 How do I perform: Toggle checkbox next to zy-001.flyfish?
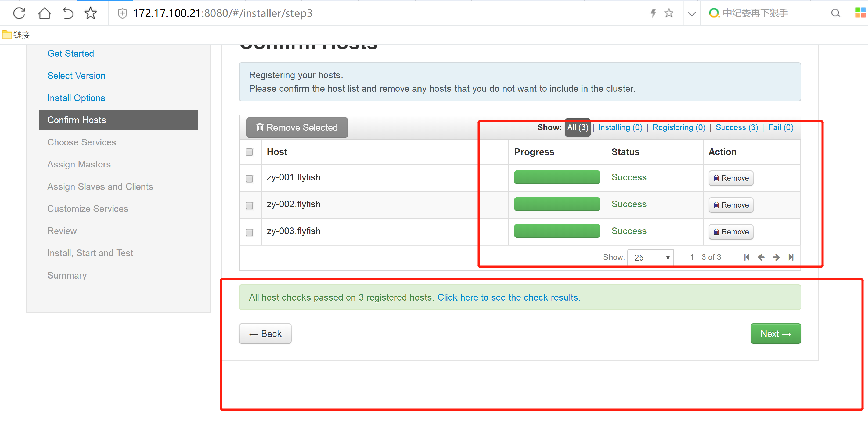tap(249, 178)
